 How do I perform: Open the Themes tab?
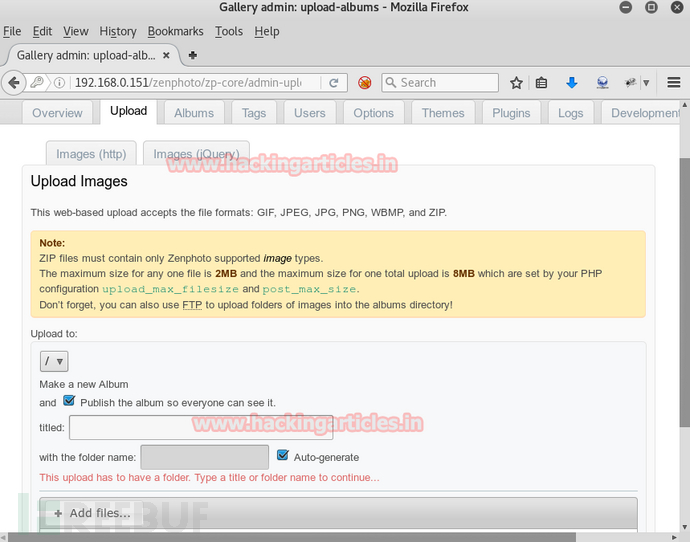pos(443,113)
